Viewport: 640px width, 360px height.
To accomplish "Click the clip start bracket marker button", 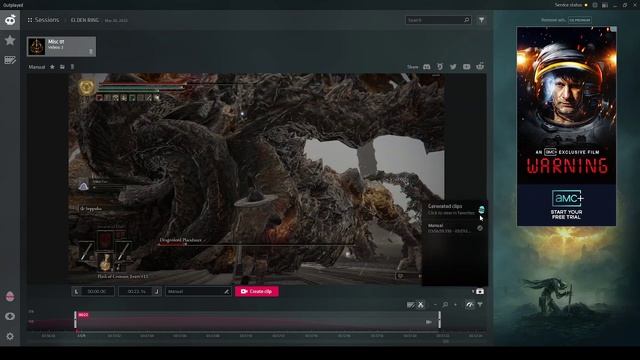I will (76, 291).
